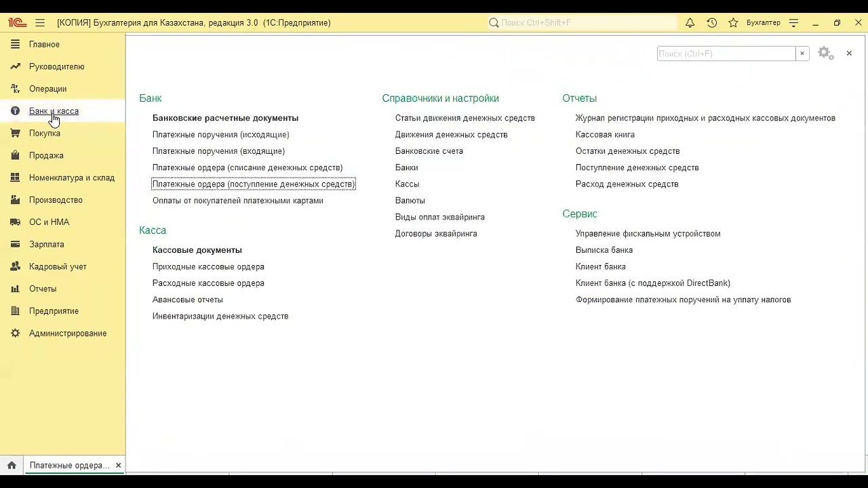The image size is (868, 488).
Task: Click the Руководителю chart icon
Action: click(15, 66)
